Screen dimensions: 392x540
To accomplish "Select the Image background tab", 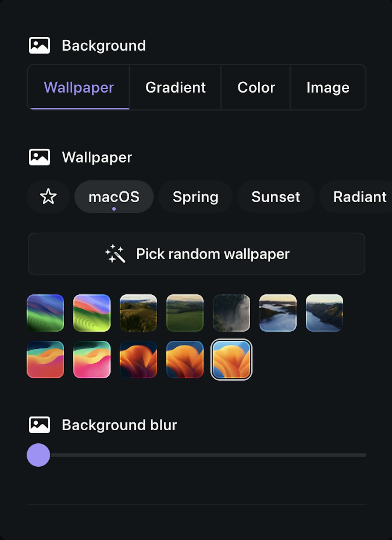I will 328,87.
